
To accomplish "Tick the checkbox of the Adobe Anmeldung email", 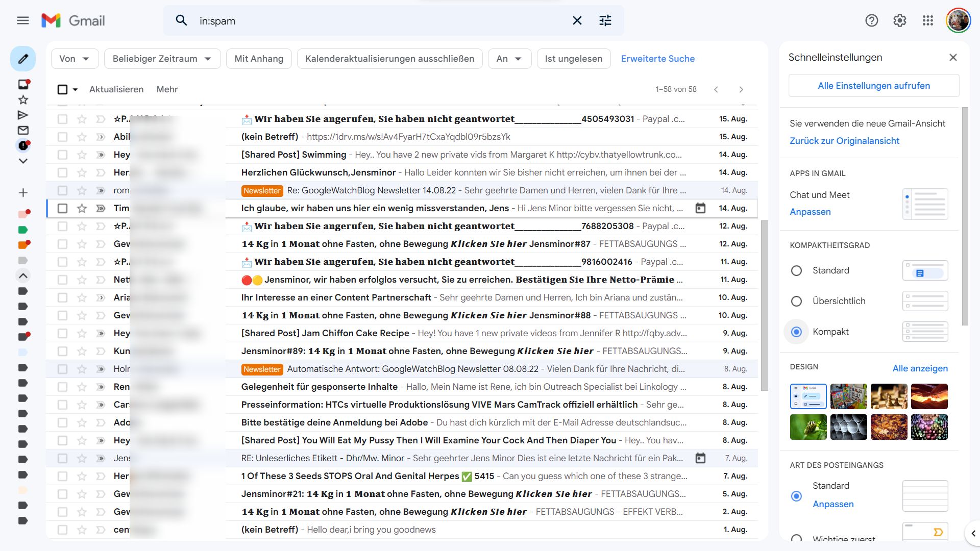I will pyautogui.click(x=62, y=422).
